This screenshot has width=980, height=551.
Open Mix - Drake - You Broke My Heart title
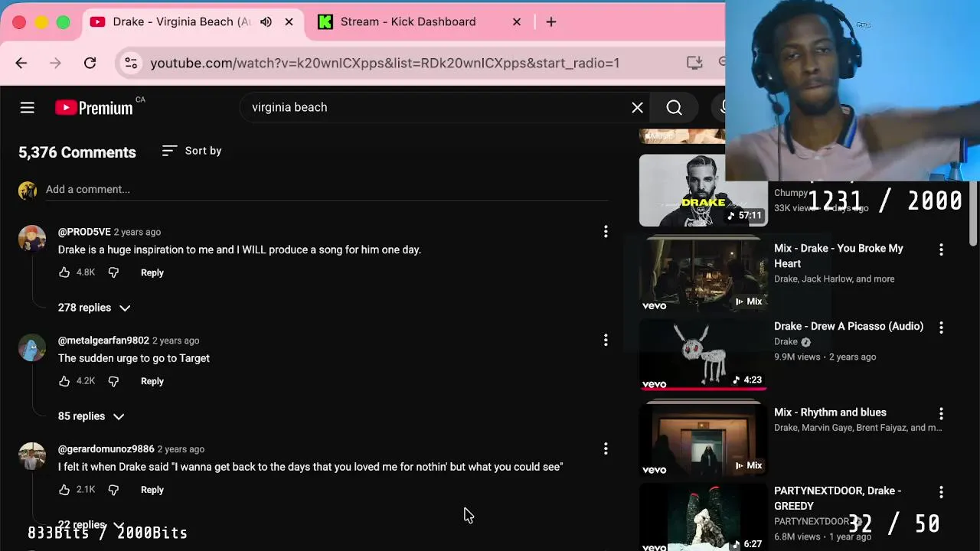(x=838, y=256)
